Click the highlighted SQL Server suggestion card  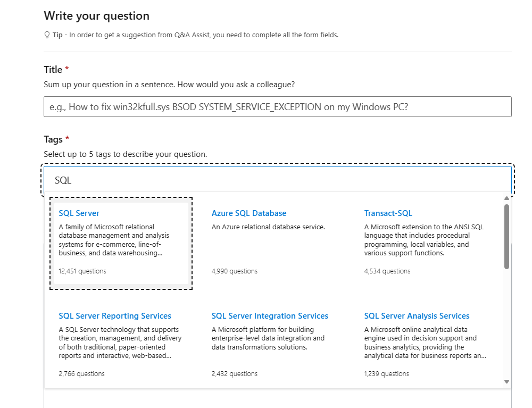[121, 244]
